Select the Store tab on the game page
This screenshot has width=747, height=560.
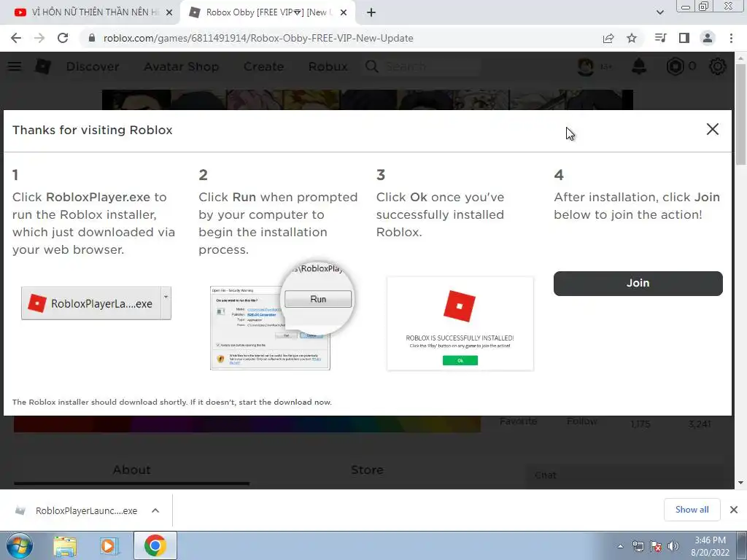pyautogui.click(x=367, y=470)
